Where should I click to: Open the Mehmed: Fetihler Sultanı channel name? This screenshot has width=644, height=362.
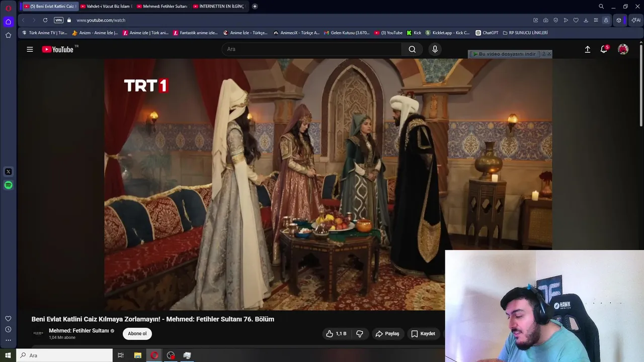79,330
